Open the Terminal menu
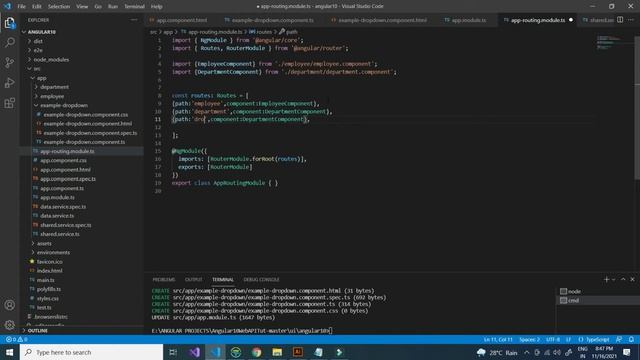 pos(134,6)
